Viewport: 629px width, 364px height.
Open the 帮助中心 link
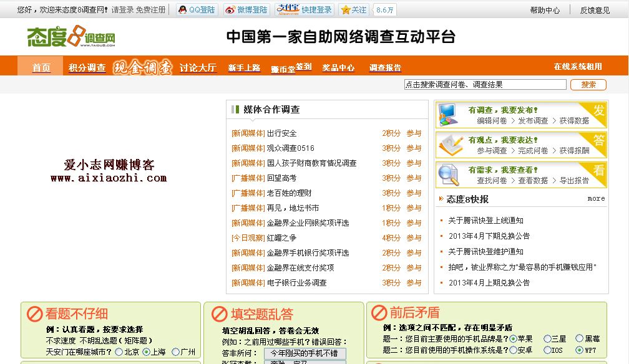pyautogui.click(x=545, y=11)
